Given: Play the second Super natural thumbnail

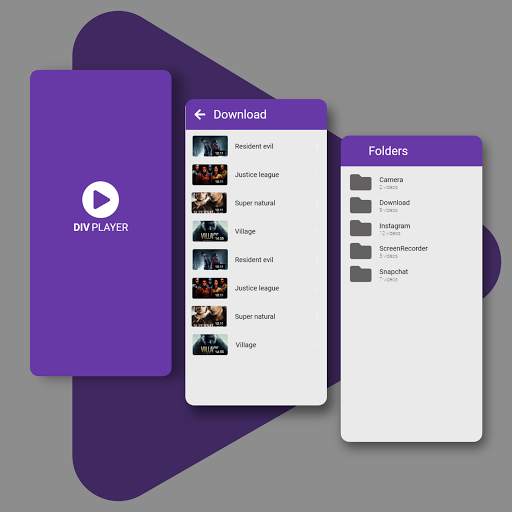Looking at the screenshot, I should click(210, 316).
